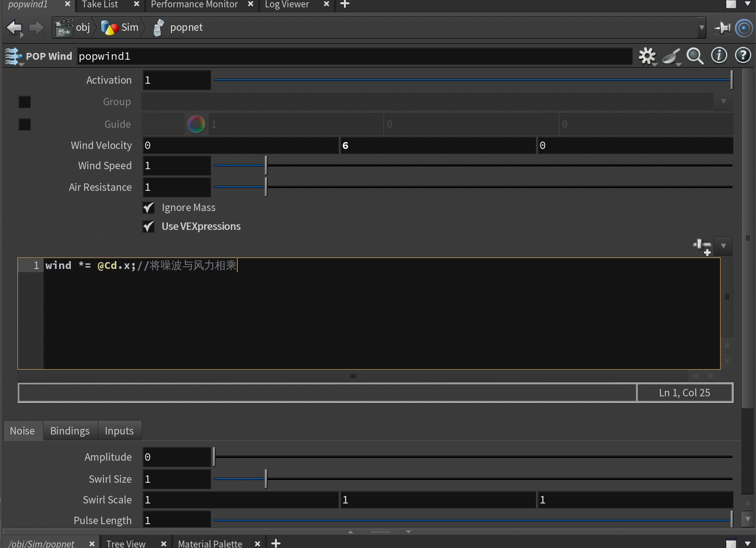Click the magnifier search parameters icon
The height and width of the screenshot is (548, 756).
695,56
